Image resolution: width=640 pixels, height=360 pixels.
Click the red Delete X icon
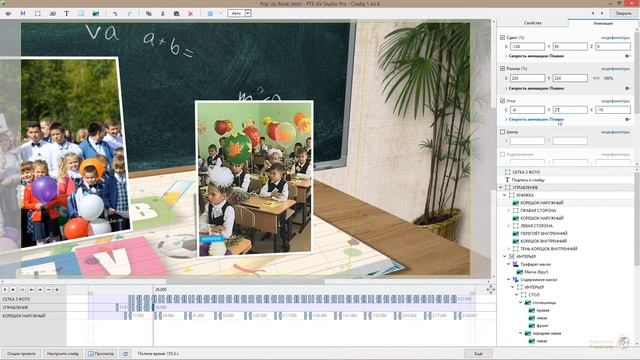click(190, 13)
